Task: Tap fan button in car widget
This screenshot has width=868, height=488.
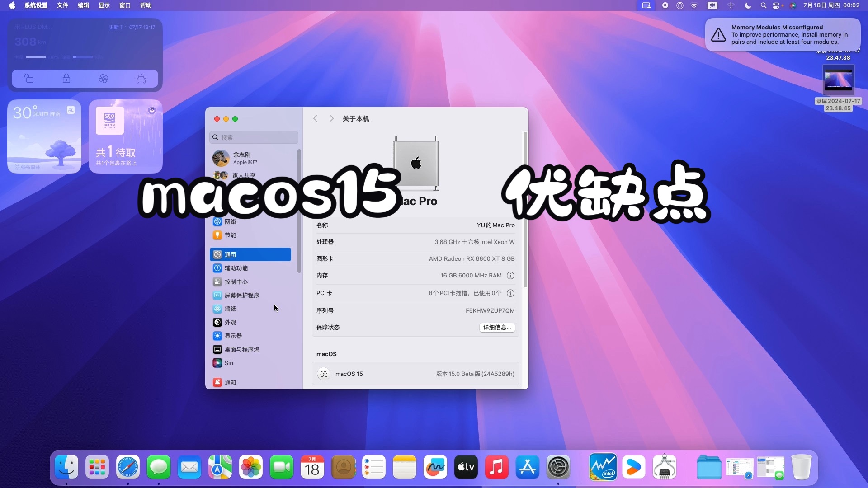Action: point(104,79)
